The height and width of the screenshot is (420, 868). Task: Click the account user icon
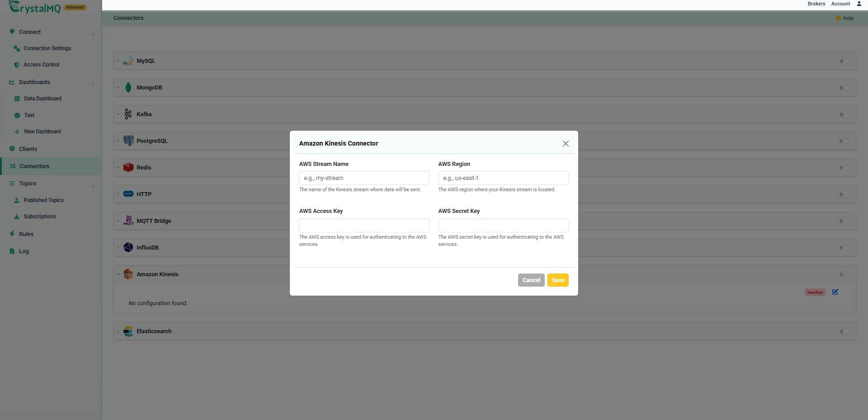pyautogui.click(x=859, y=4)
